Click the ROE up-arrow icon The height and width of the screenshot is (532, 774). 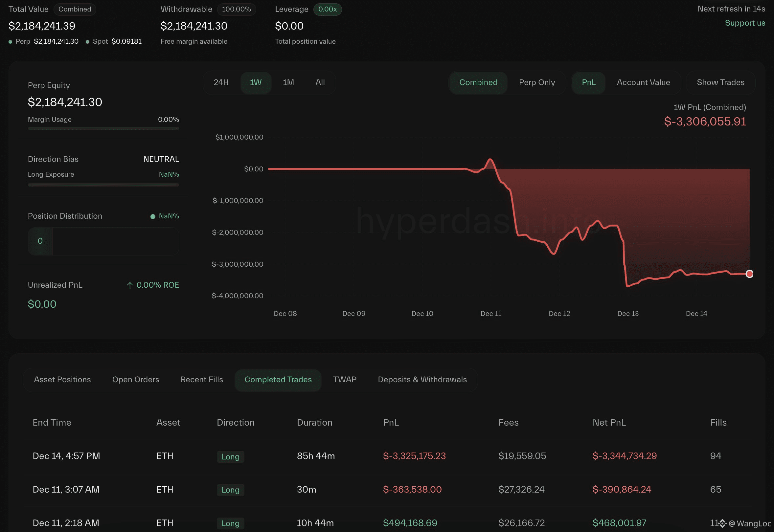pyautogui.click(x=130, y=285)
